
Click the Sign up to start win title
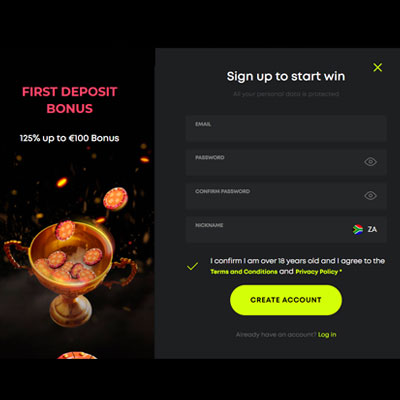pyautogui.click(x=286, y=76)
